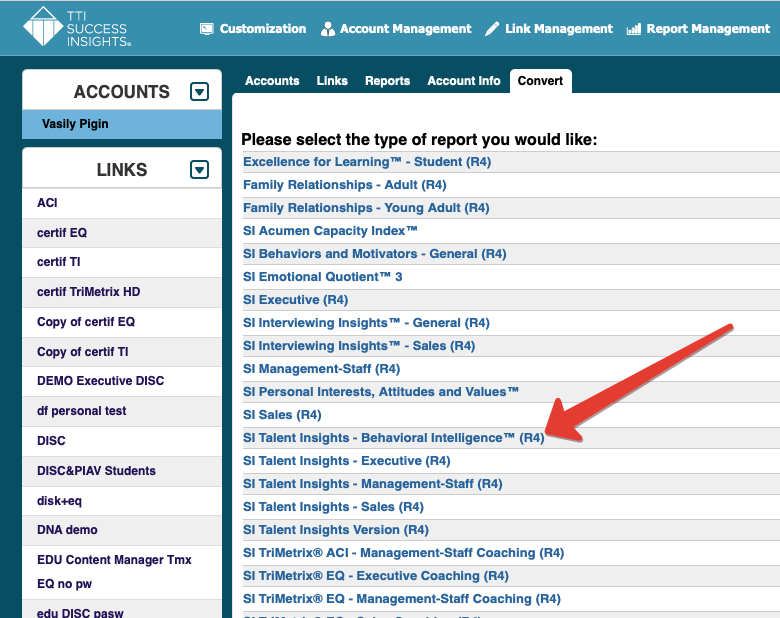
Task: Choose SI Executive (R4) report
Action: click(x=295, y=300)
